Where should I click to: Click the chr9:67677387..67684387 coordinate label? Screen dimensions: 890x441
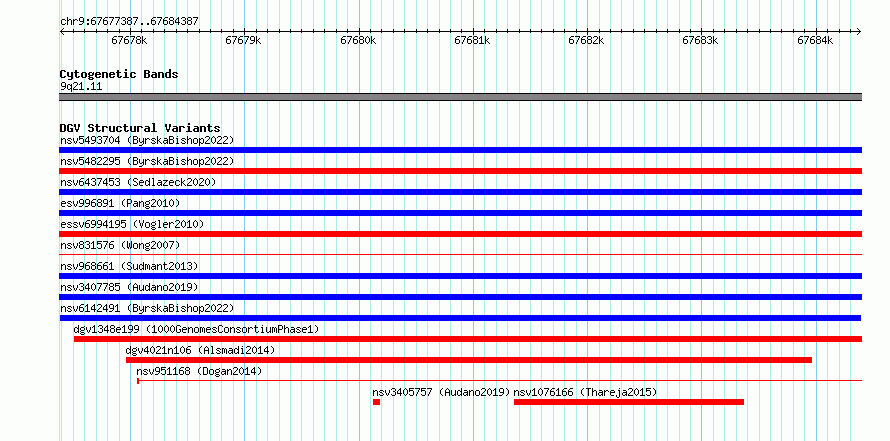(x=129, y=21)
